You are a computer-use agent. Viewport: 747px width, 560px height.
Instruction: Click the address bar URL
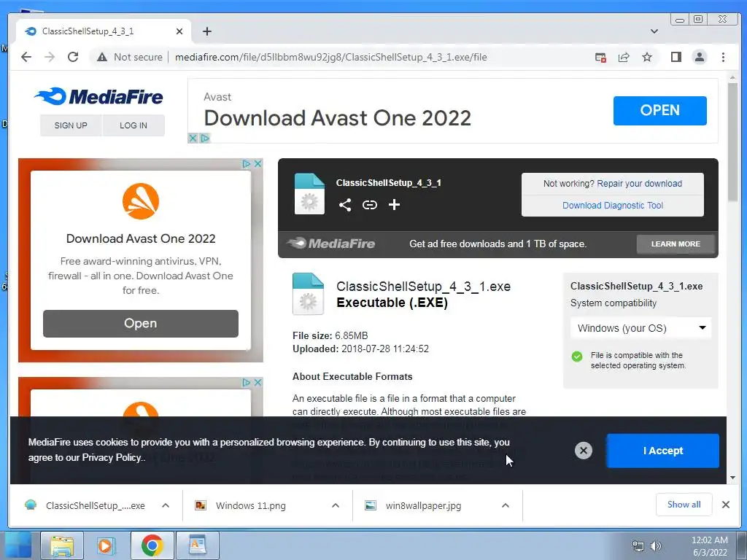[x=330, y=57]
